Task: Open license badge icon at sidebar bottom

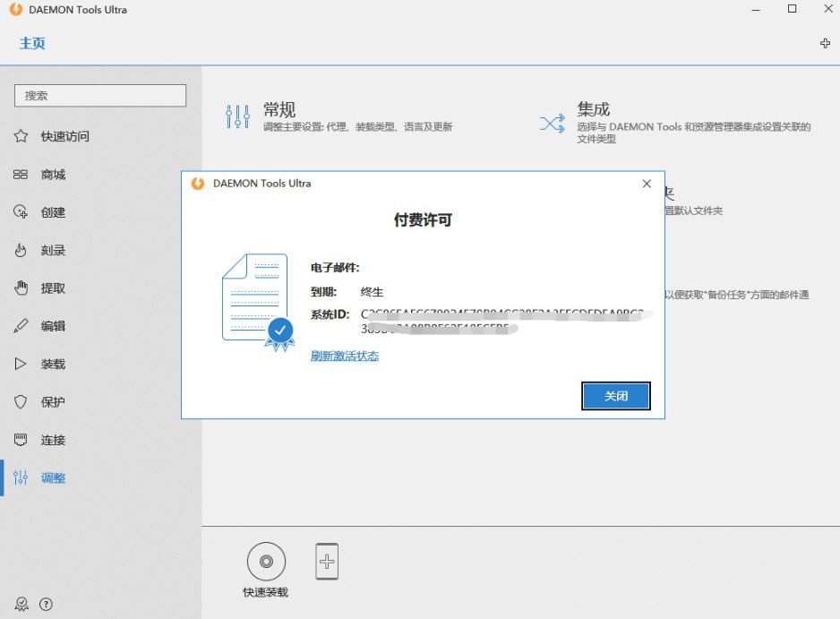Action: [x=21, y=604]
